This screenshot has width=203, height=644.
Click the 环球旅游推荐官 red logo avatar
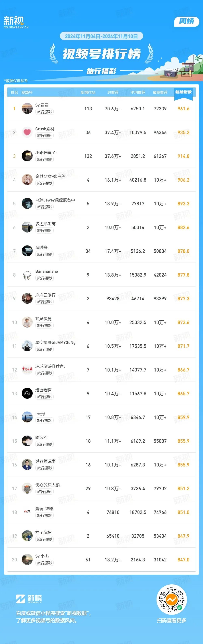27,370
